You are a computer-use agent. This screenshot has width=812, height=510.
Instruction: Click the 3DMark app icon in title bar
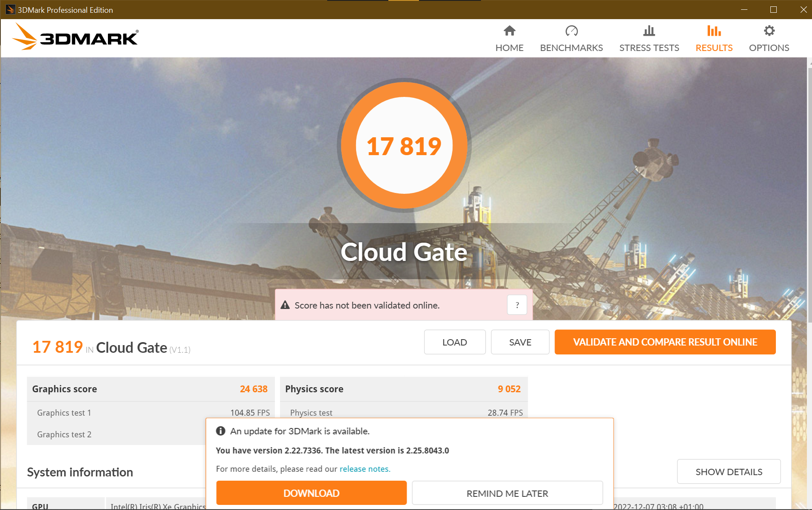(x=10, y=9)
